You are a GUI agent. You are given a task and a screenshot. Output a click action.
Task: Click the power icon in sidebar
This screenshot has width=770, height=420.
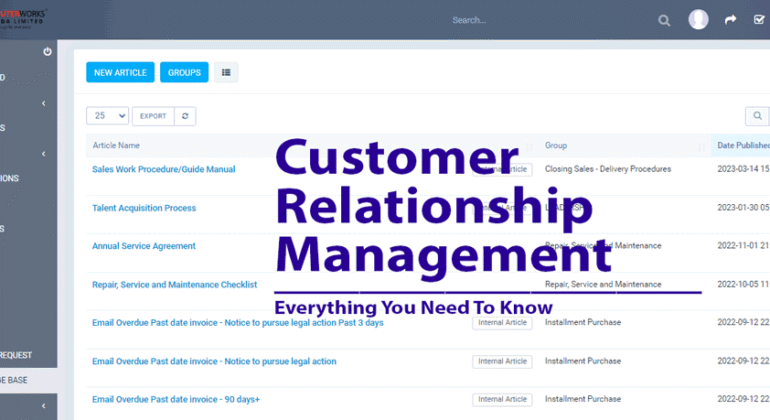click(x=47, y=52)
